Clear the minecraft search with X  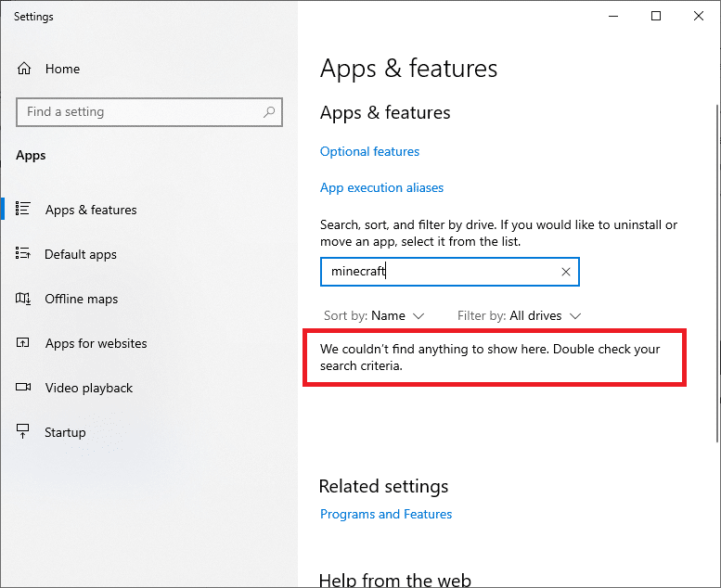[566, 272]
